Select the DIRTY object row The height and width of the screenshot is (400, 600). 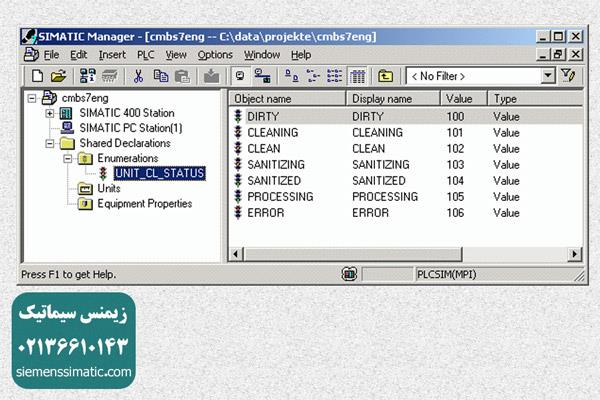406,116
